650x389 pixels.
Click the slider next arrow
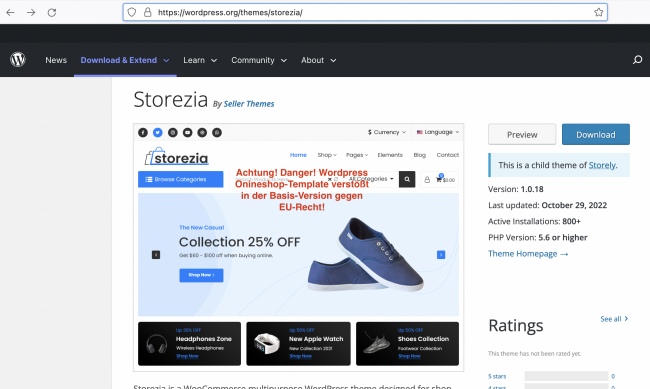click(441, 255)
